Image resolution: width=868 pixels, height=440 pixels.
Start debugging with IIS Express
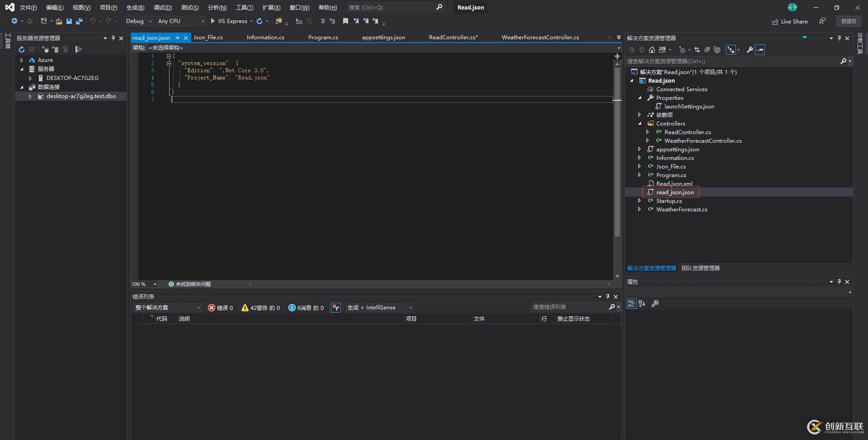click(231, 21)
